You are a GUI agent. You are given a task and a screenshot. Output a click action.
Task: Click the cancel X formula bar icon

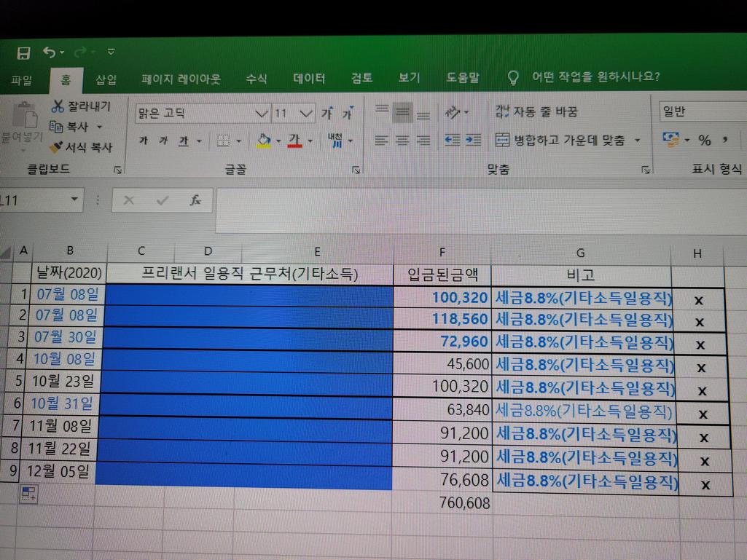[128, 200]
